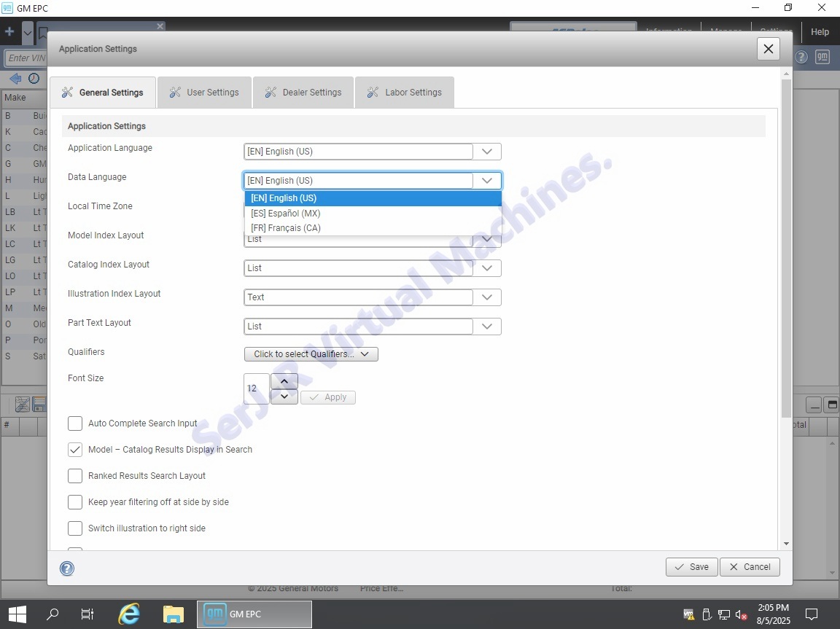The height and width of the screenshot is (629, 840).
Task: Open the history clock icon
Action: point(34,79)
